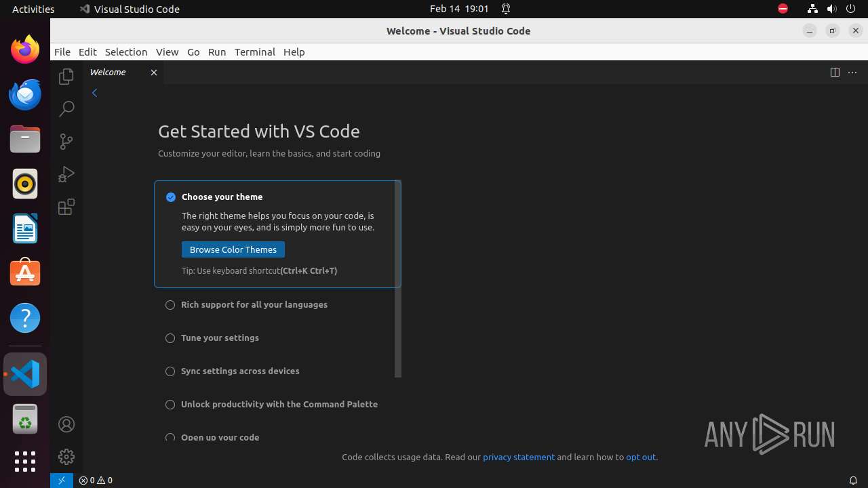868x488 pixels.
Task: Open the Run menu
Action: [x=217, y=52]
